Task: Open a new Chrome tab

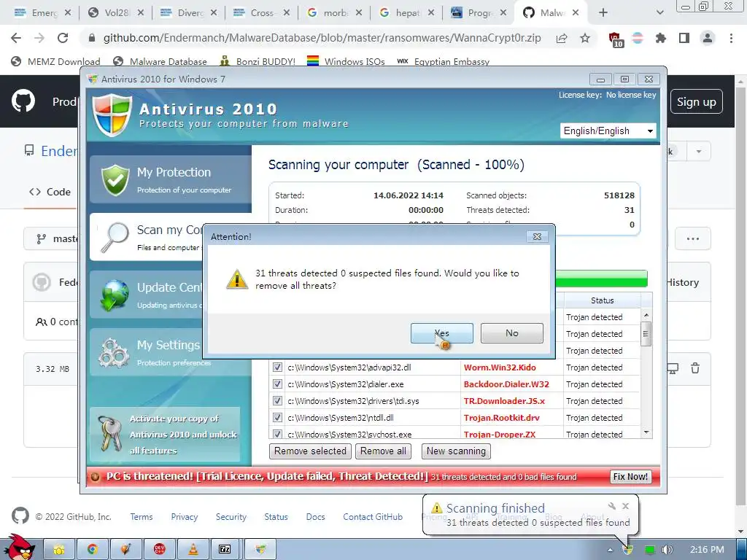Action: pyautogui.click(x=603, y=13)
